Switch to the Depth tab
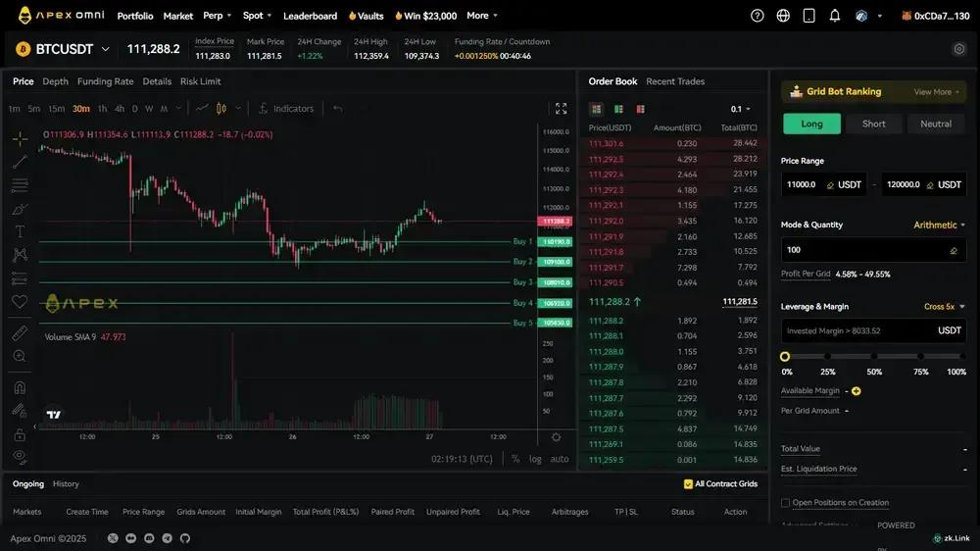Viewport: 980px width, 551px height. (x=55, y=81)
